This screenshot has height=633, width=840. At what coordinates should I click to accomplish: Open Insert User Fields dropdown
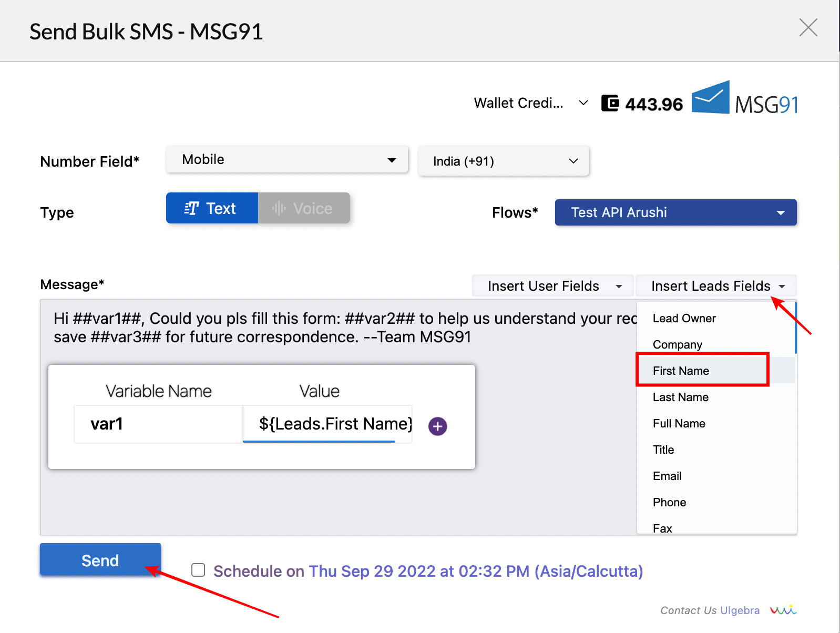tap(554, 286)
